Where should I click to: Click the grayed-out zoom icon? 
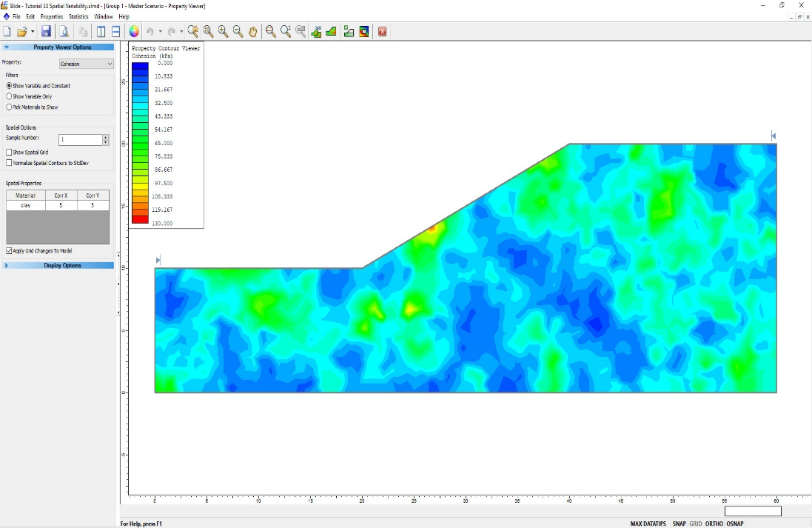point(301,32)
